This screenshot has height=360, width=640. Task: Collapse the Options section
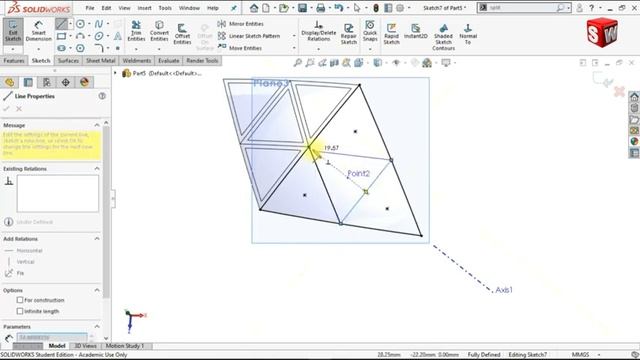tap(97, 290)
